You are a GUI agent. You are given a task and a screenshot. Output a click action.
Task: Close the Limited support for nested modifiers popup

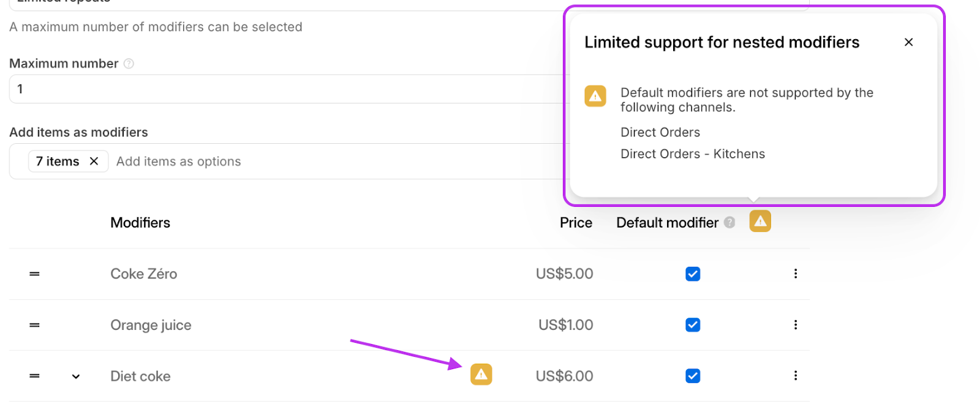pos(908,42)
